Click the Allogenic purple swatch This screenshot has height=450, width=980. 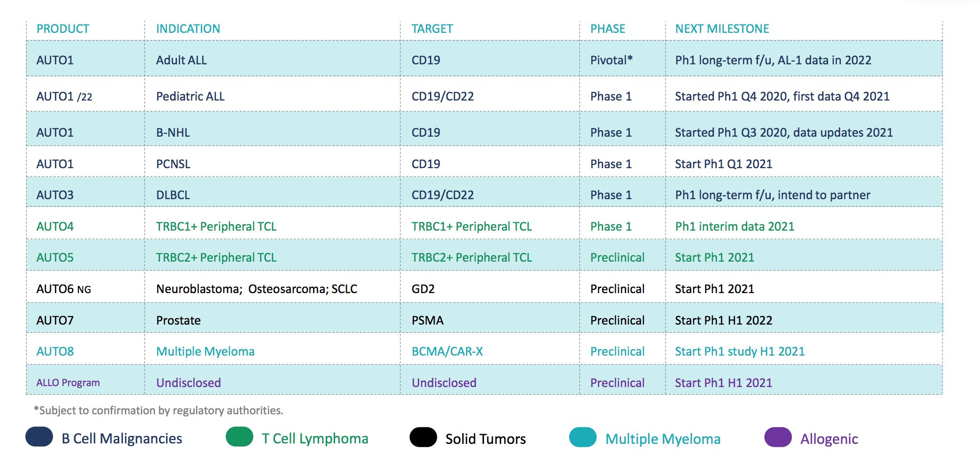778,437
